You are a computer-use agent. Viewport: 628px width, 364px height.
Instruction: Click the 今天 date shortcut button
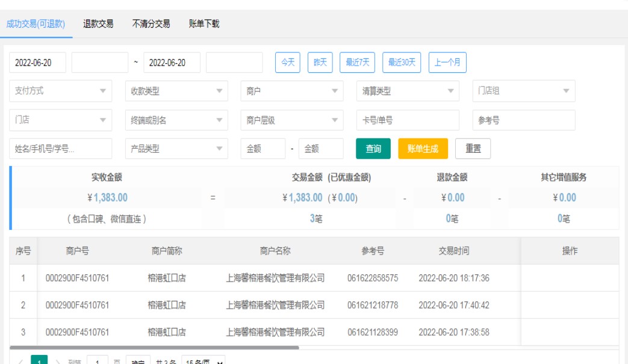point(288,63)
